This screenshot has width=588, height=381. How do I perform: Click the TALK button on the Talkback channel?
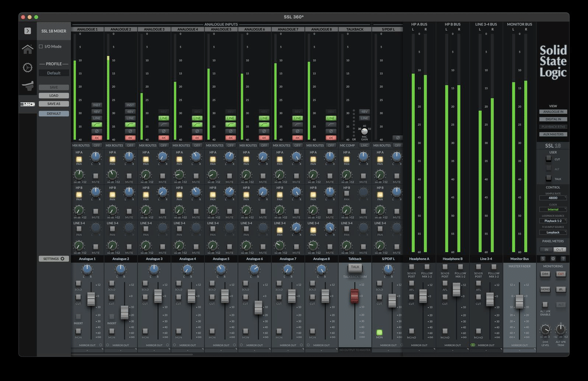point(354,268)
